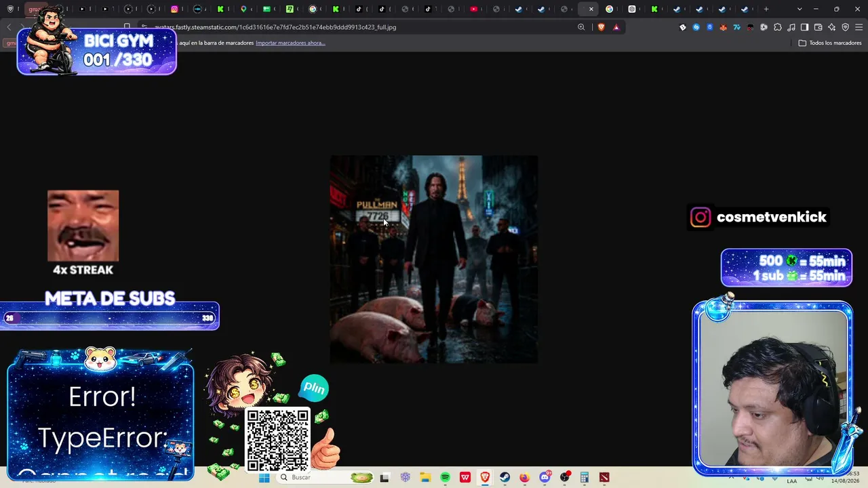The width and height of the screenshot is (868, 488).
Task: Open the Brave VPN shield icon
Action: [x=845, y=27]
